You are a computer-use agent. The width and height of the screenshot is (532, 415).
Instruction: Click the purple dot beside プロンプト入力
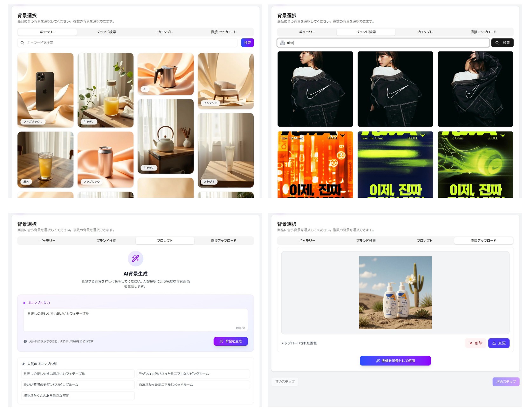tap(24, 303)
